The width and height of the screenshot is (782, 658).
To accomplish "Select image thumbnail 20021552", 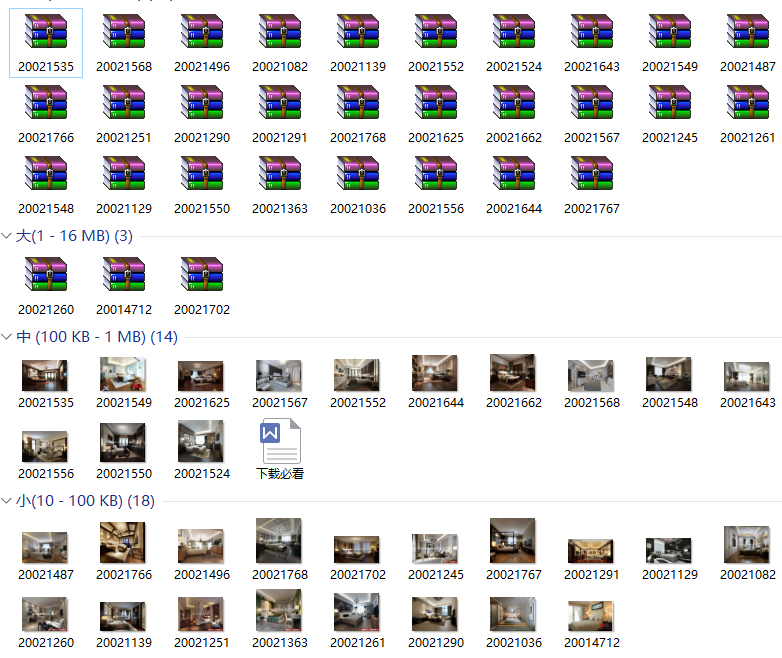I will coord(357,375).
